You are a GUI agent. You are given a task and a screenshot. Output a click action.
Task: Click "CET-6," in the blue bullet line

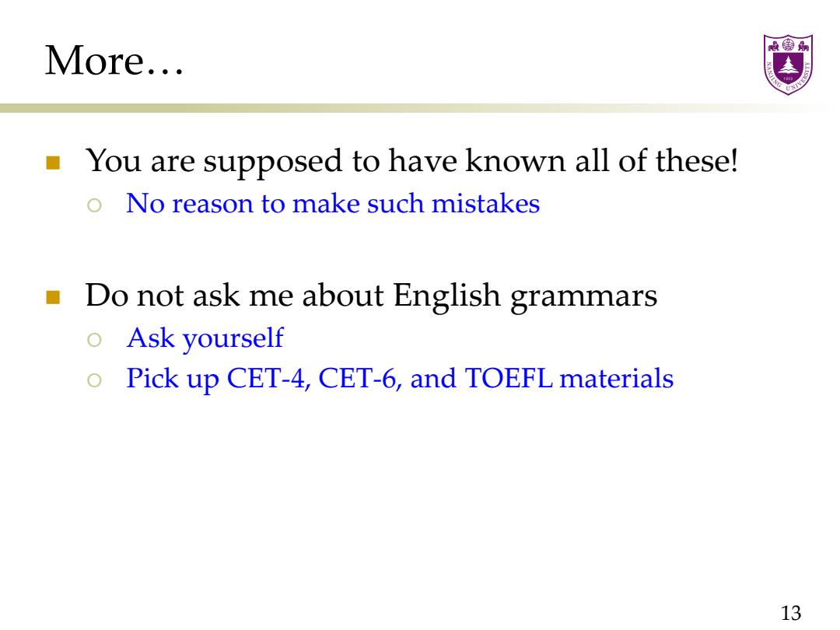(x=360, y=379)
